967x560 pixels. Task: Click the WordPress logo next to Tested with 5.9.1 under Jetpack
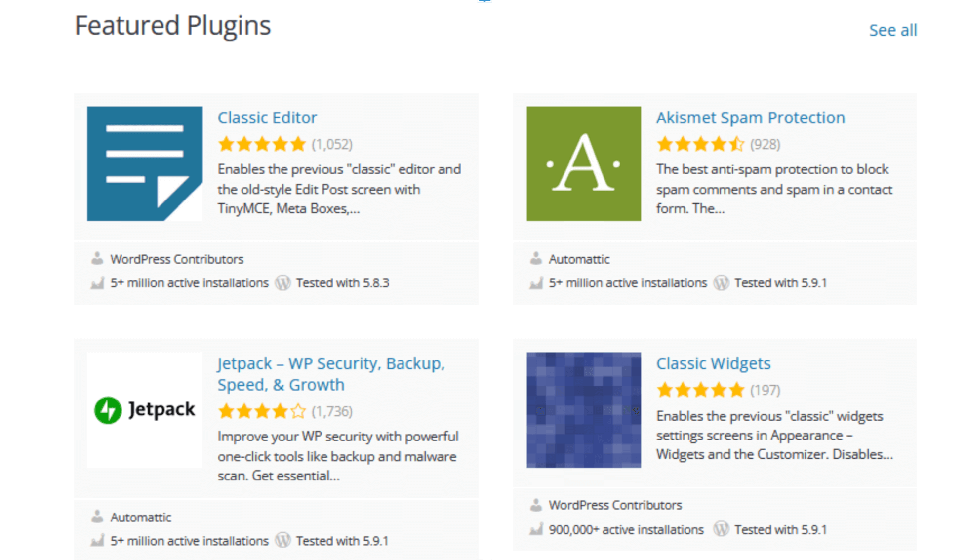coord(283,540)
